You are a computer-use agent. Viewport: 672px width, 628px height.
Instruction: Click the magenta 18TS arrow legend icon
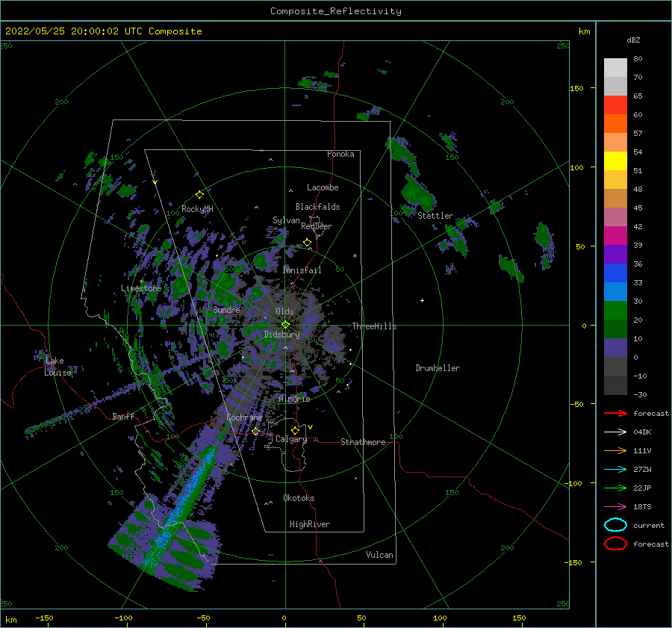click(615, 507)
